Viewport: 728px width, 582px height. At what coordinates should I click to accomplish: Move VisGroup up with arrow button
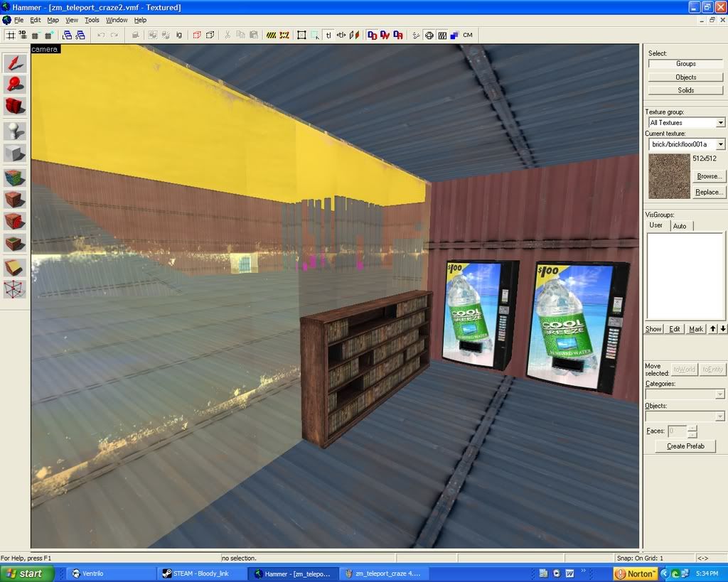pos(713,328)
